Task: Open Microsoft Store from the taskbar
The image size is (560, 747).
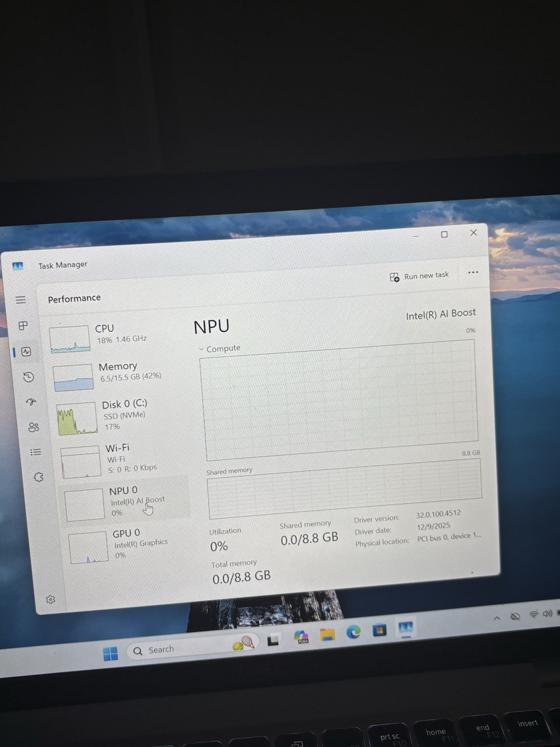Action: point(379,630)
